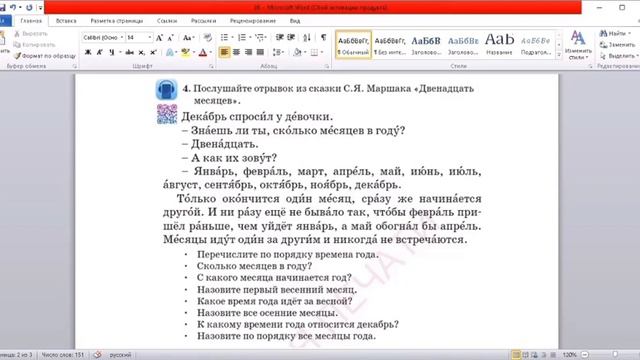This screenshot has height=360, width=640.
Task: Open Изменить стили dropdown
Action: pos(578,45)
